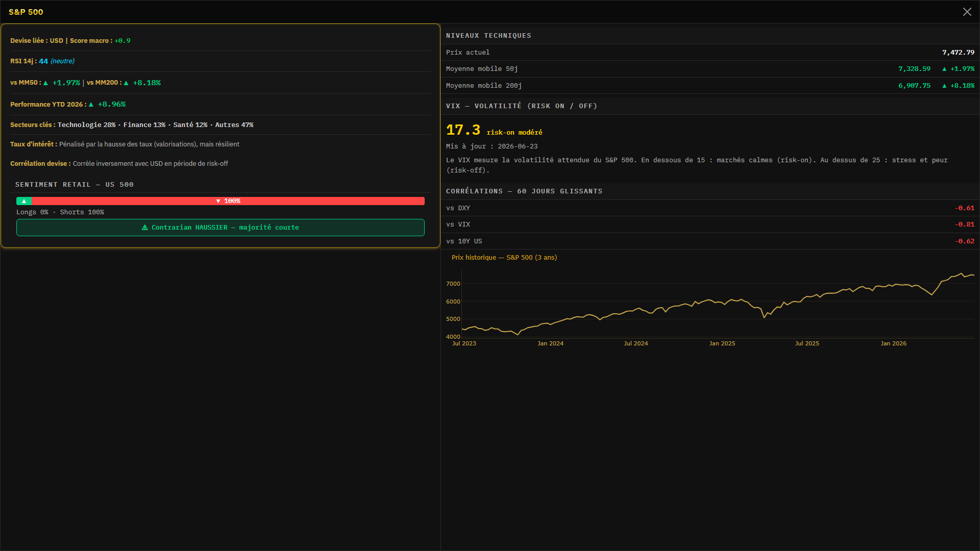This screenshot has height=551, width=980.
Task: Click the Corrélation devise description line
Action: click(x=119, y=164)
